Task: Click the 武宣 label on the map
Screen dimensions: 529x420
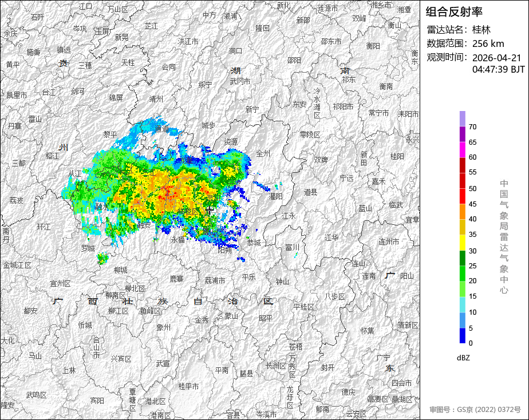Action: (x=163, y=363)
